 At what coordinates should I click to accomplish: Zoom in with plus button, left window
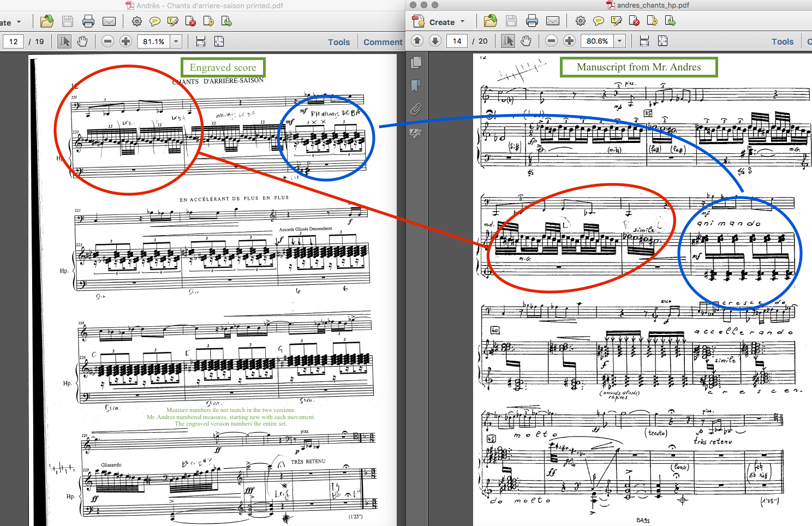[126, 41]
